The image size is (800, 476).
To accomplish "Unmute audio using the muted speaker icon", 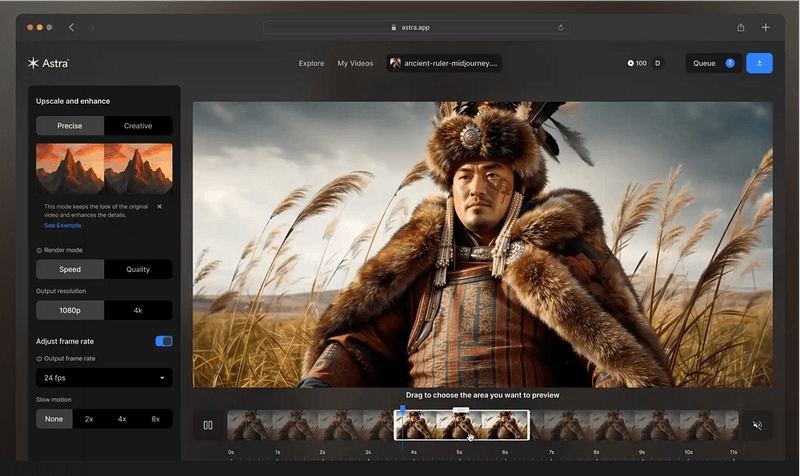I will coord(758,425).
